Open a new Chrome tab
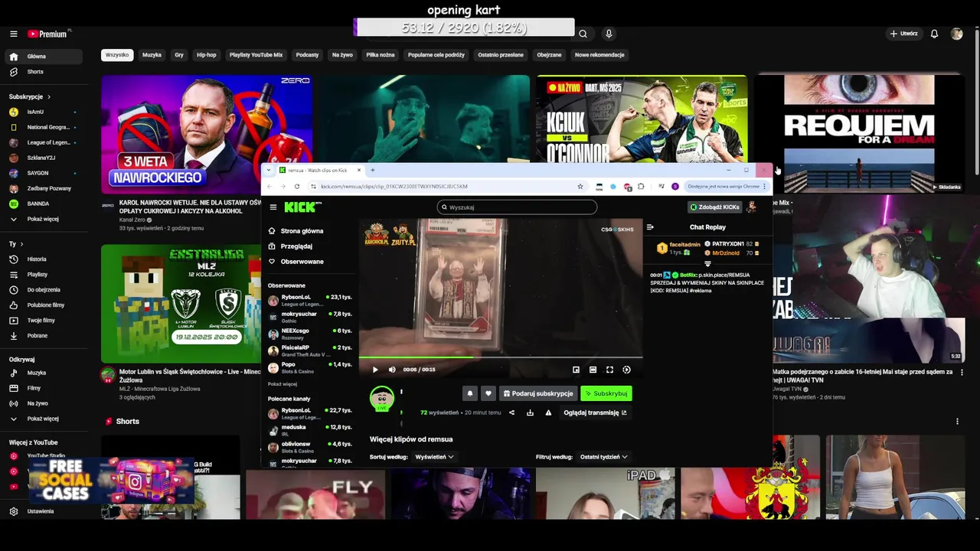 tap(373, 170)
